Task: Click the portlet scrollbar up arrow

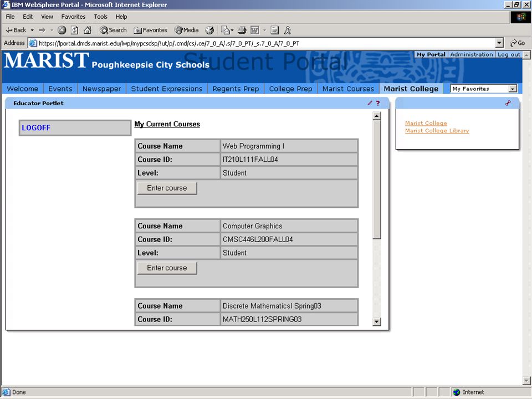Action: click(x=376, y=116)
